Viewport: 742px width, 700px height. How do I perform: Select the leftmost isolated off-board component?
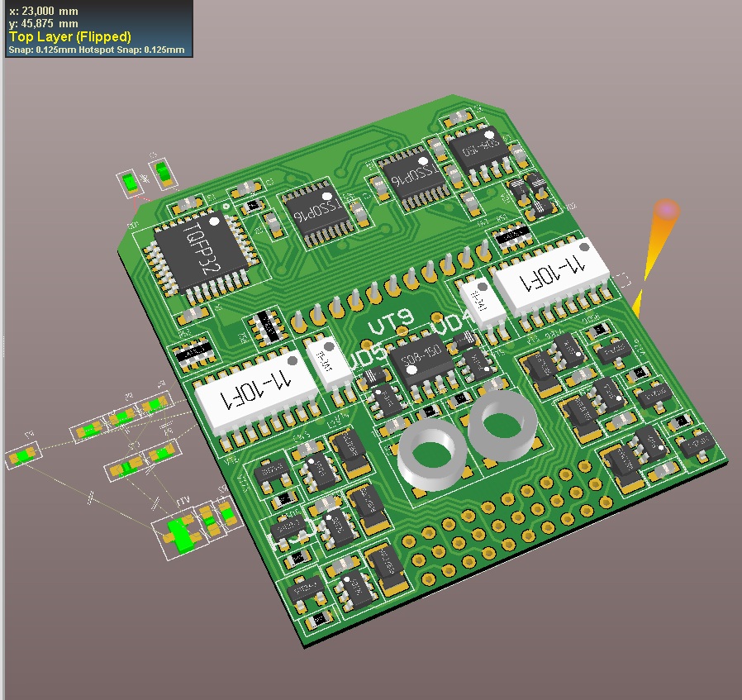pos(21,455)
